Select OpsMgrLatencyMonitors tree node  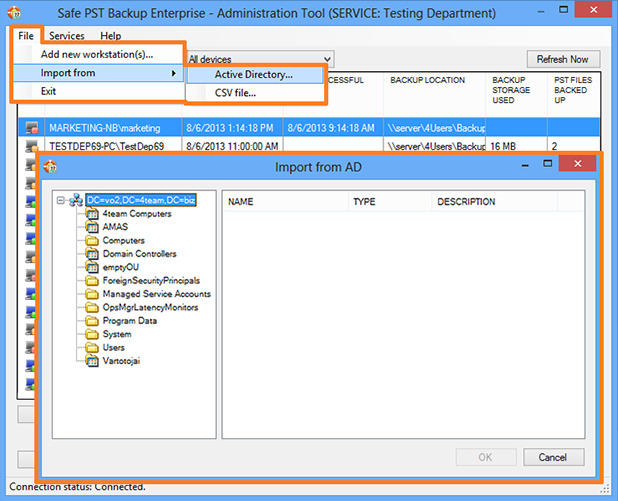(x=150, y=307)
